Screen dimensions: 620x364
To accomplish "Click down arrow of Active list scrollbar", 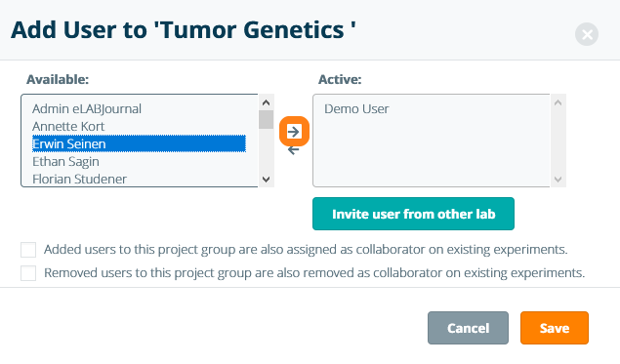I will point(558,179).
